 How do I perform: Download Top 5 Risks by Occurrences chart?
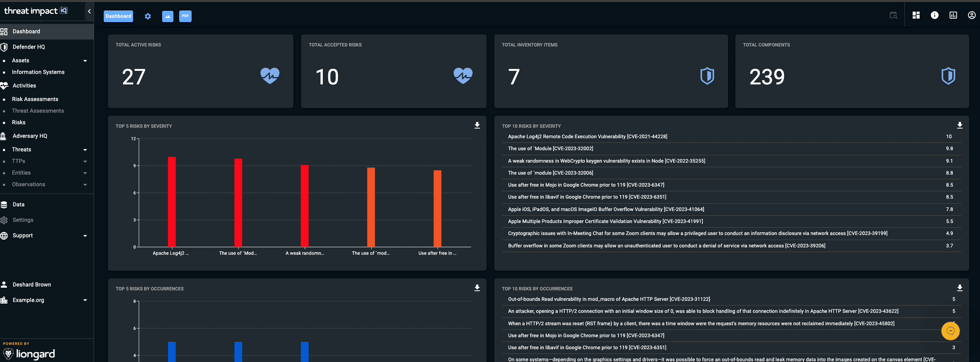click(477, 288)
